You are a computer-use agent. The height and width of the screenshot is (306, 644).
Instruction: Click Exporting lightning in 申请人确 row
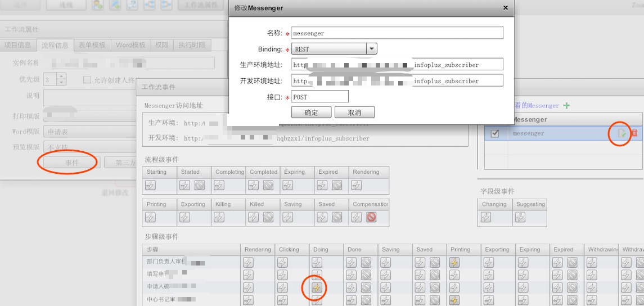[x=488, y=287]
